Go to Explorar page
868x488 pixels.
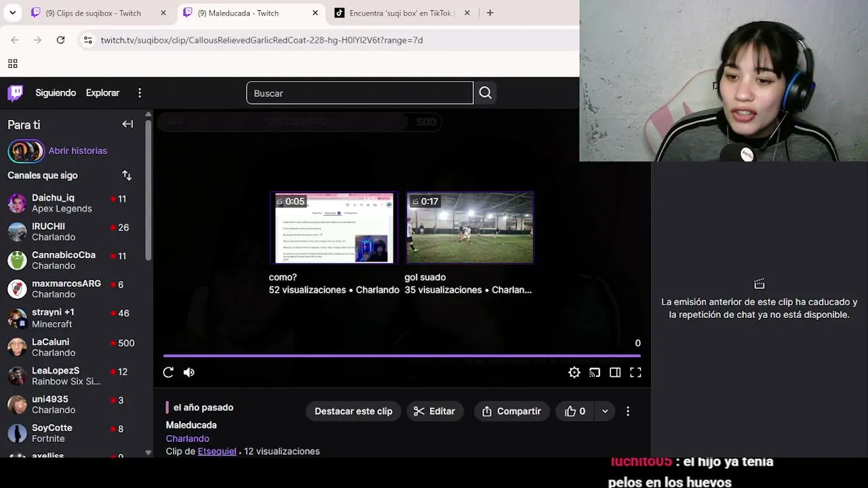pos(102,93)
